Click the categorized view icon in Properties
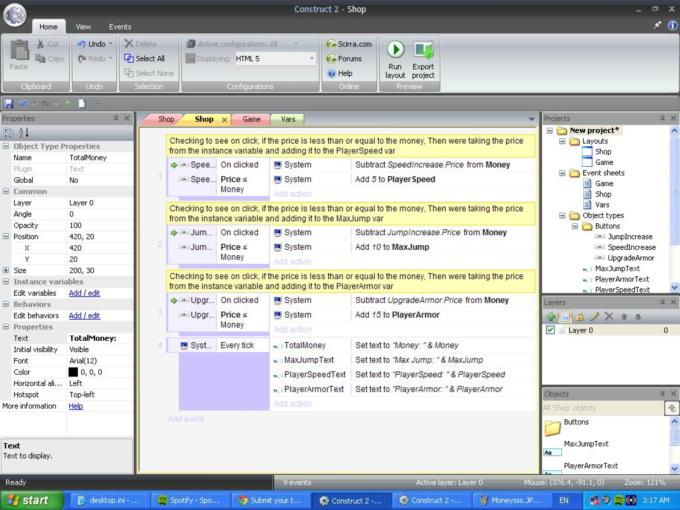The image size is (680, 510). (x=8, y=133)
